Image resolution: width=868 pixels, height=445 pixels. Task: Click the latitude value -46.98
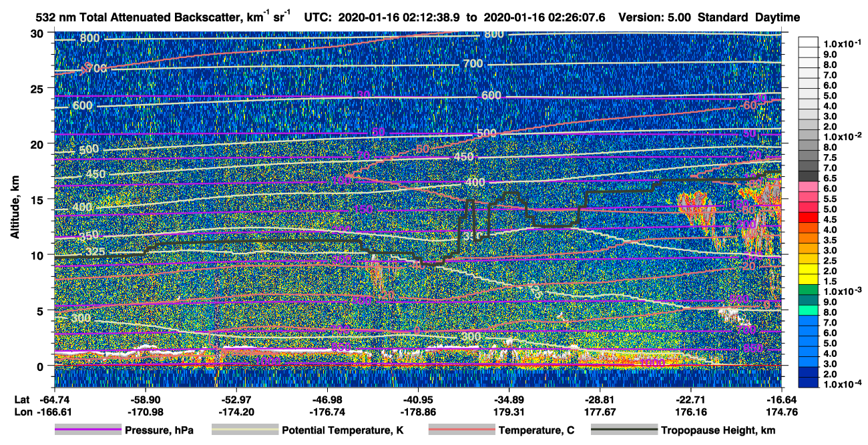click(x=327, y=399)
